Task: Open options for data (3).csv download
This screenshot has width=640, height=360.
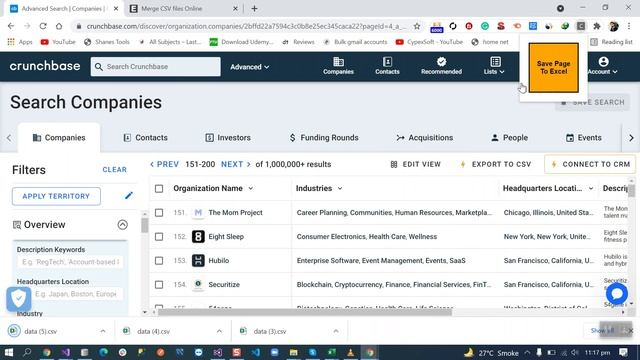Action: pos(336,331)
